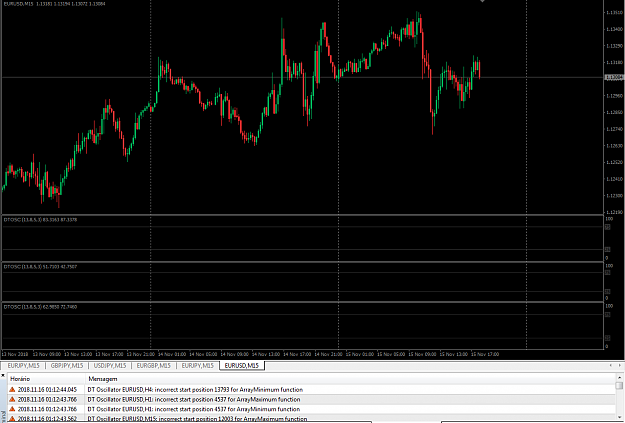The height and width of the screenshot is (423, 625).
Task: Click the 15 Nov 17:00 time label
Action: point(485,354)
